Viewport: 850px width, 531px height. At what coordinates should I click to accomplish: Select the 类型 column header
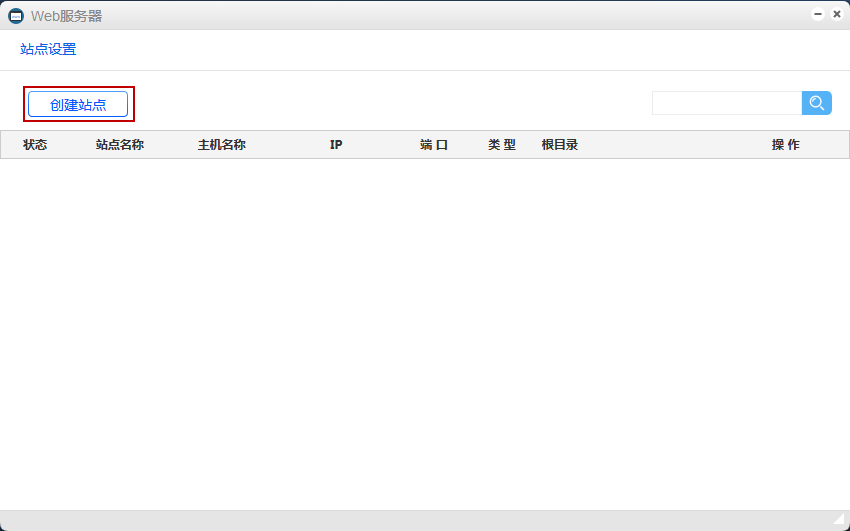pyautogui.click(x=501, y=145)
